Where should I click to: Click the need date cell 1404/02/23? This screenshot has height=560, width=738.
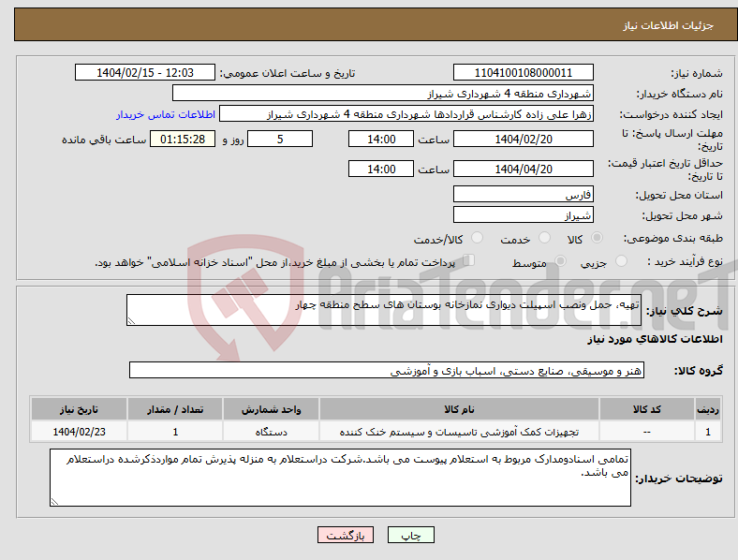click(x=79, y=432)
